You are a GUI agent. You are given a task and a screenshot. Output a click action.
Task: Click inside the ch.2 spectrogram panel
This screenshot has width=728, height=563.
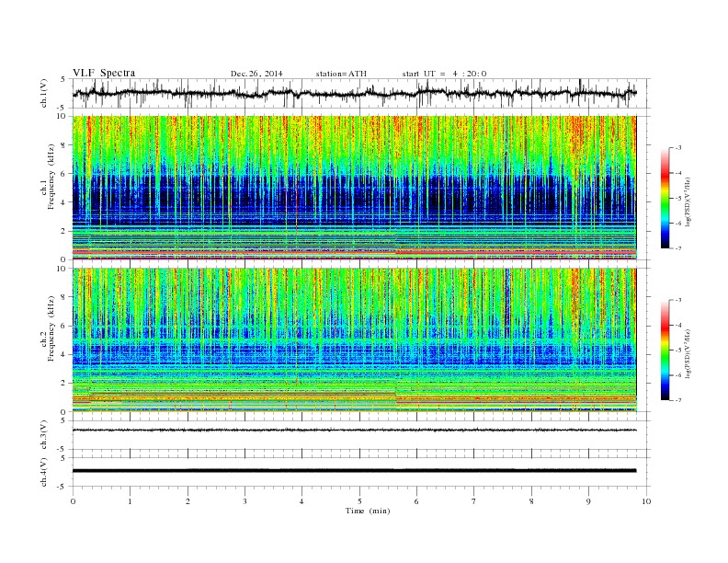[354, 340]
